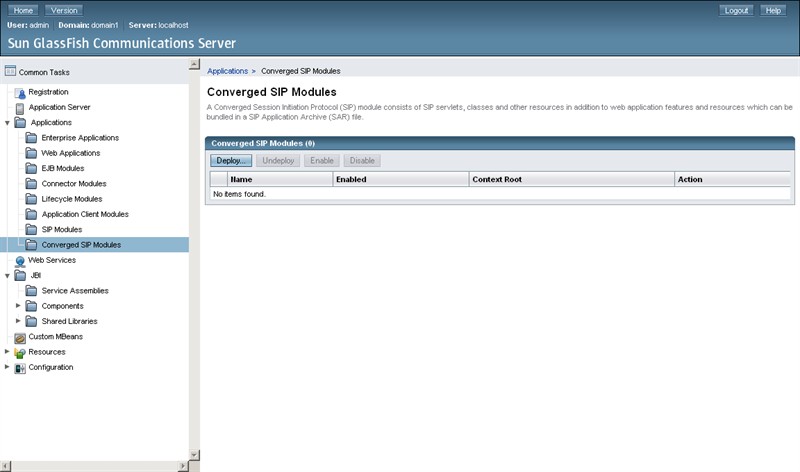Open Web Services tree item

(x=52, y=260)
